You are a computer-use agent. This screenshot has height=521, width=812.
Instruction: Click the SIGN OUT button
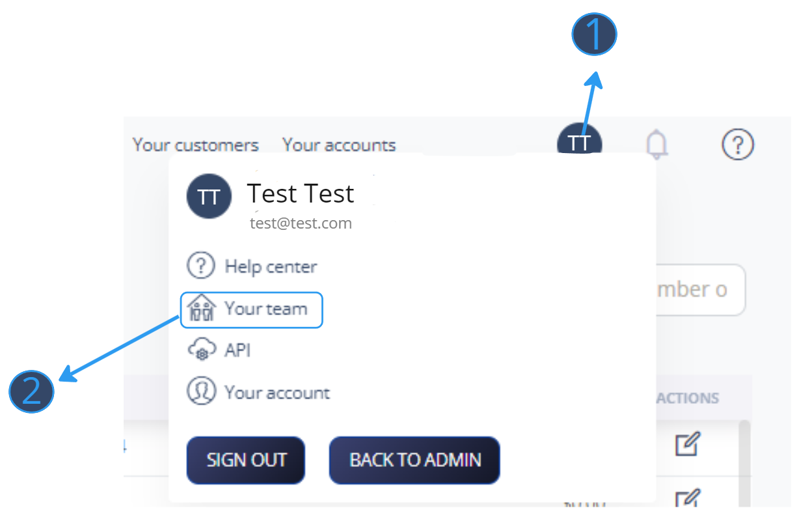(246, 460)
